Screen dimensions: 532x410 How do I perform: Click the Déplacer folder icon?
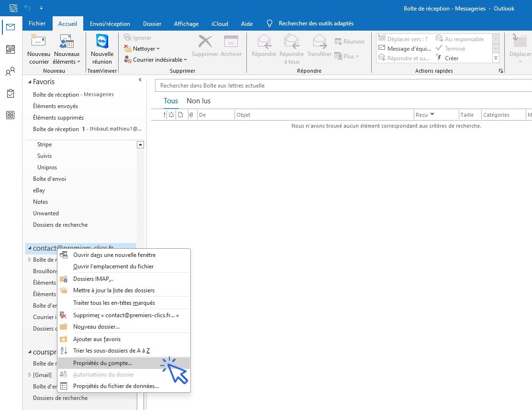click(520, 42)
